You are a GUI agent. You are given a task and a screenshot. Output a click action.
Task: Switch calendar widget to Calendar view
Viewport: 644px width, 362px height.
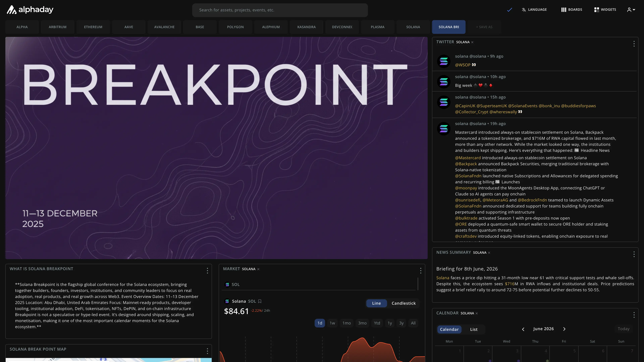[449, 329]
